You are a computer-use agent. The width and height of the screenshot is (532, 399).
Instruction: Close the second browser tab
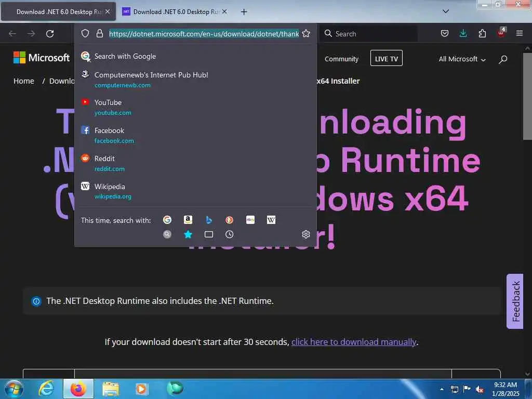coord(224,11)
